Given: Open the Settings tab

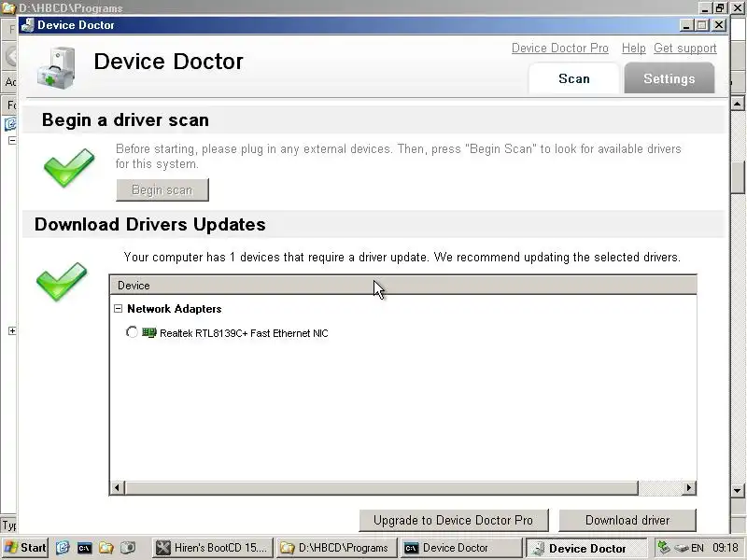Looking at the screenshot, I should [x=669, y=78].
